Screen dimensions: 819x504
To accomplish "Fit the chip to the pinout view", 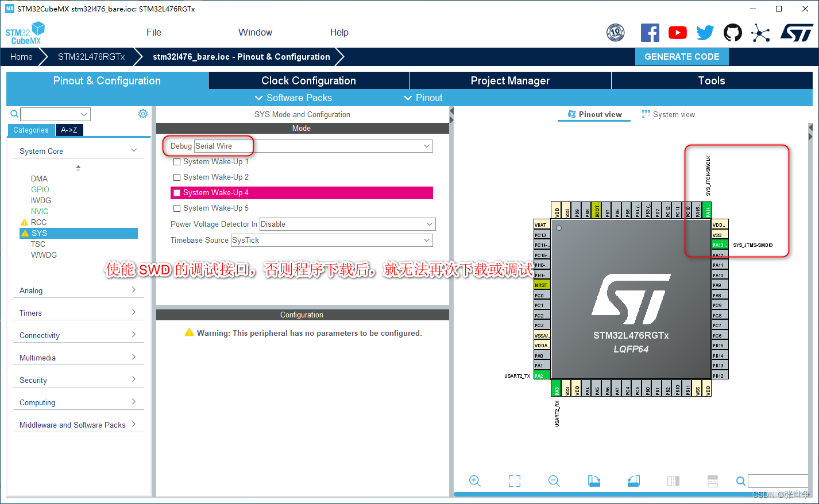I will 515,481.
